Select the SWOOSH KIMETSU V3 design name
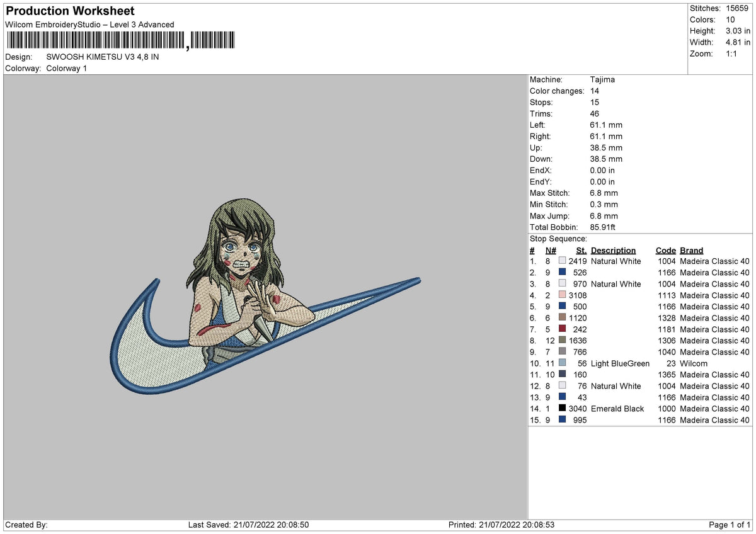 point(101,55)
